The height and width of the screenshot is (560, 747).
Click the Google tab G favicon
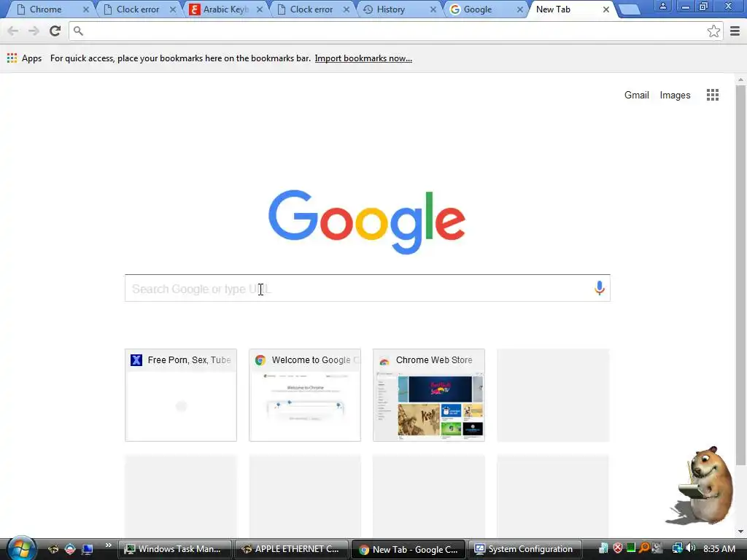455,9
